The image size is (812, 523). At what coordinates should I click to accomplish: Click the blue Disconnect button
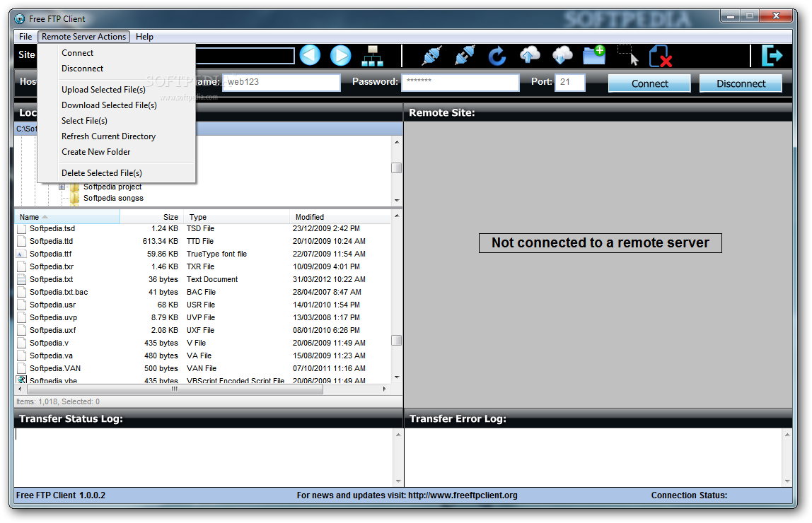(x=741, y=83)
